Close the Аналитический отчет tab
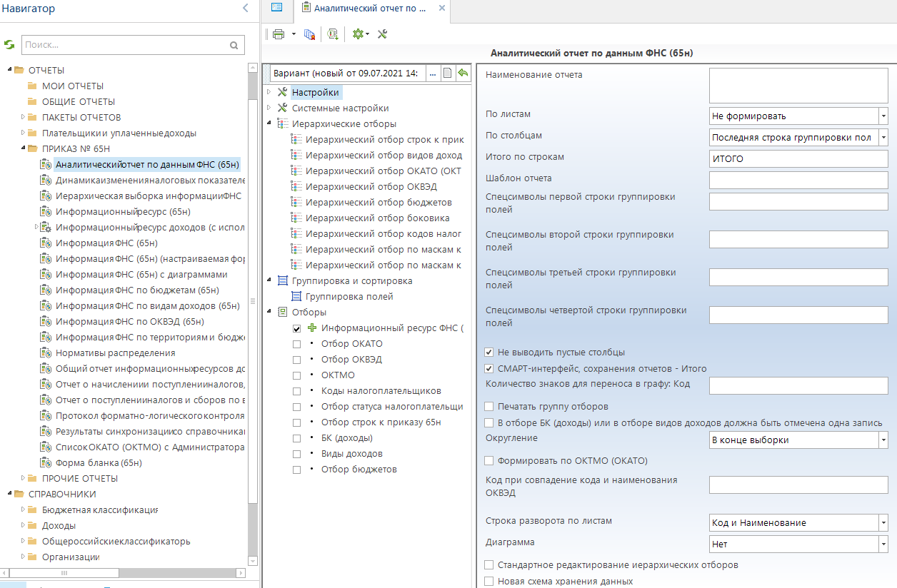The width and height of the screenshot is (897, 588). click(441, 9)
